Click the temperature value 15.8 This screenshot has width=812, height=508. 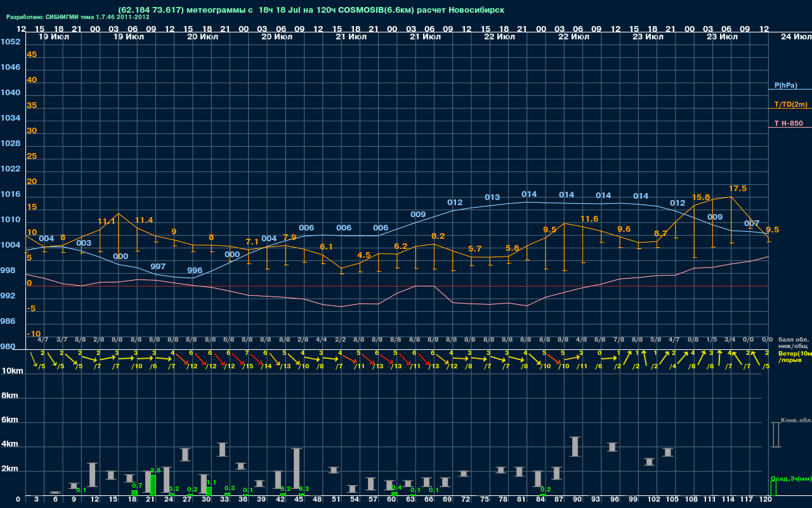click(x=701, y=197)
